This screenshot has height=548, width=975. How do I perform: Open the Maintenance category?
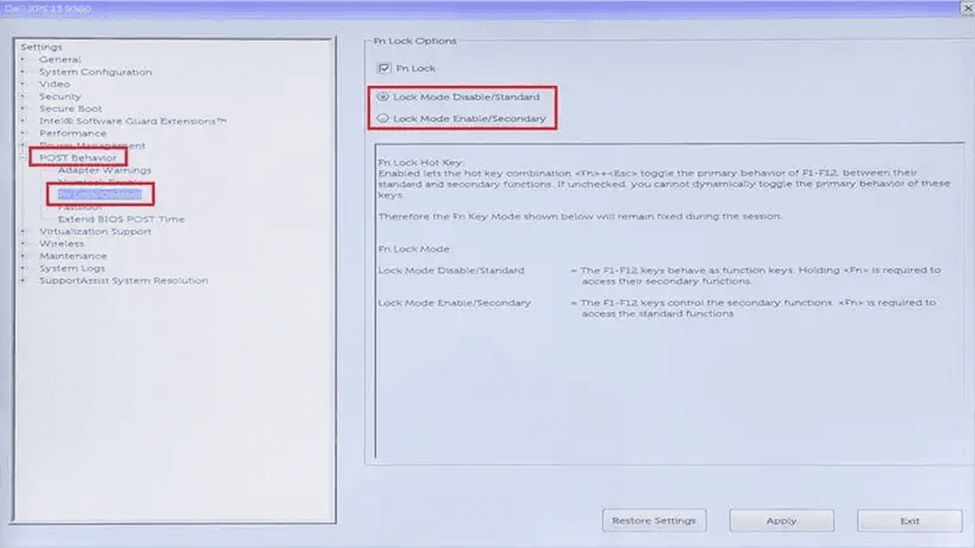[x=73, y=256]
